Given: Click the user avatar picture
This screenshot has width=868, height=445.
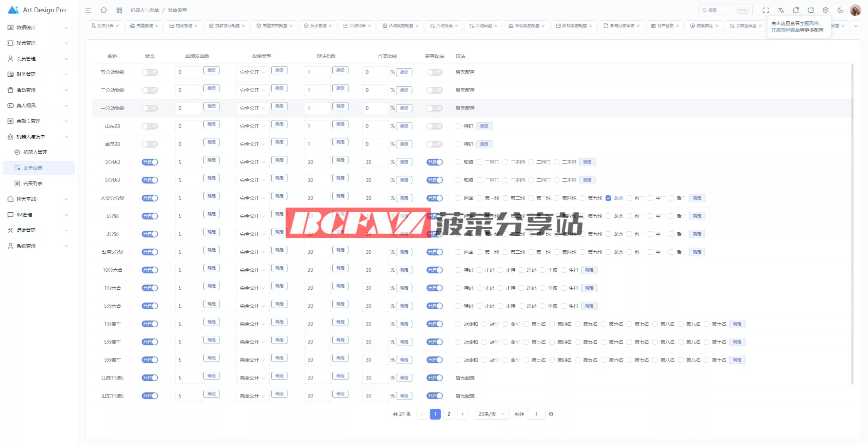Looking at the screenshot, I should [855, 10].
